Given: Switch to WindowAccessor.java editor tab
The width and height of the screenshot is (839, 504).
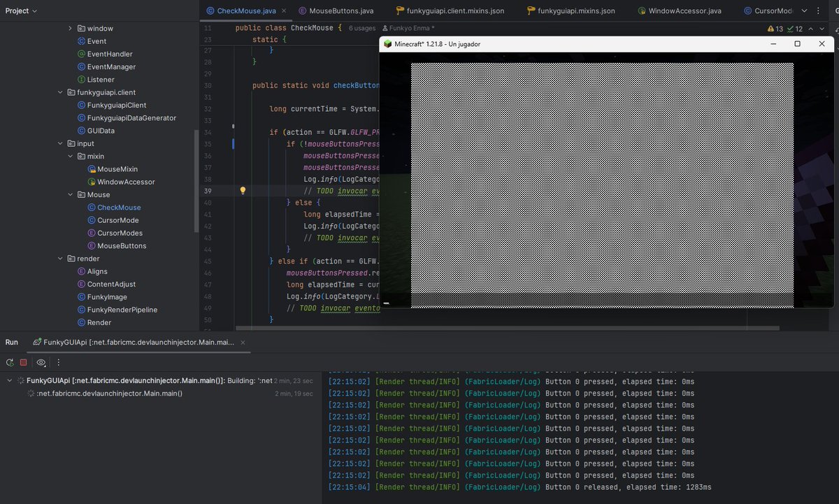Looking at the screenshot, I should pos(679,10).
